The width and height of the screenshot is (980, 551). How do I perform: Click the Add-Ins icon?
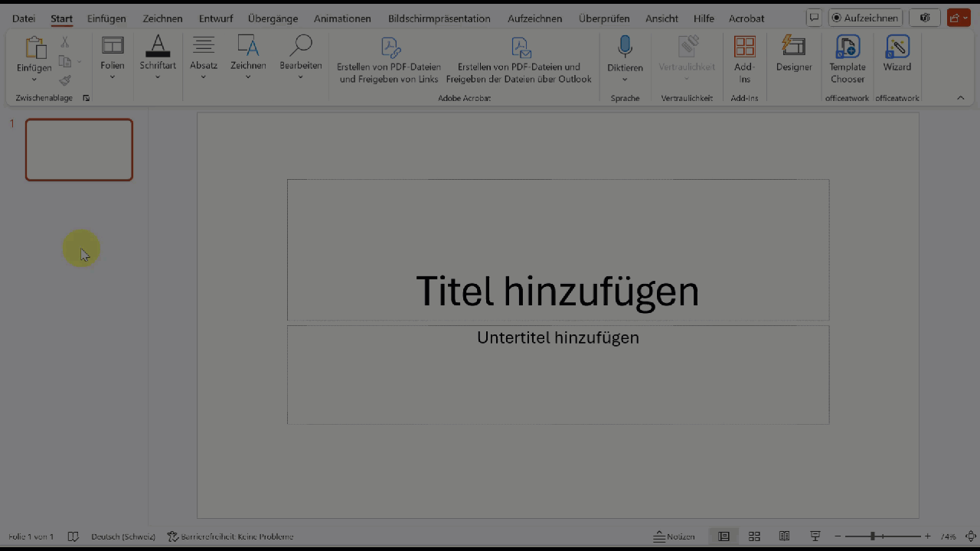click(x=744, y=47)
